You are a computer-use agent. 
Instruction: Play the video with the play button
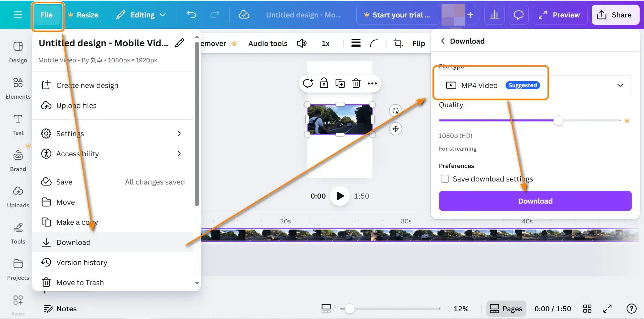click(340, 196)
